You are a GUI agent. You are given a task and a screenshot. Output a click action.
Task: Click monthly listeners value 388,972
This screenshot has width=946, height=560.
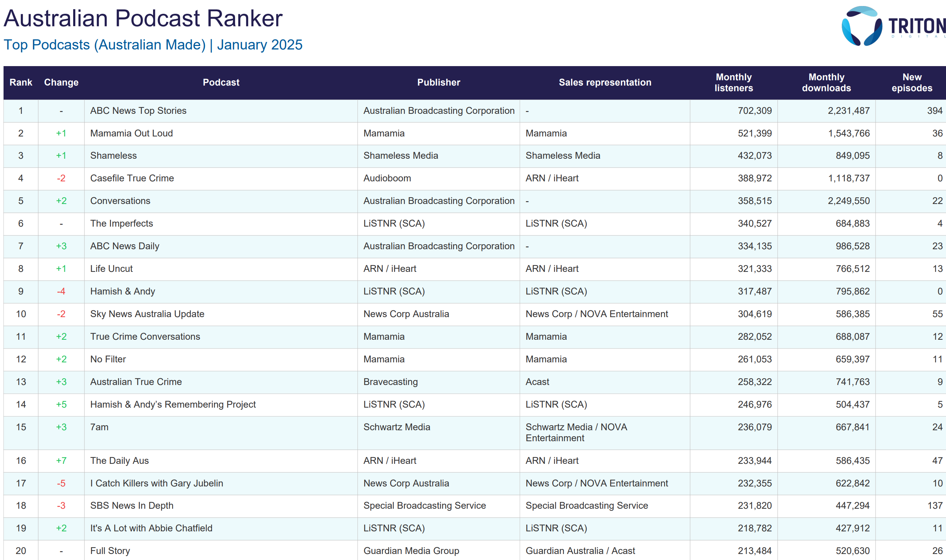[x=755, y=178]
